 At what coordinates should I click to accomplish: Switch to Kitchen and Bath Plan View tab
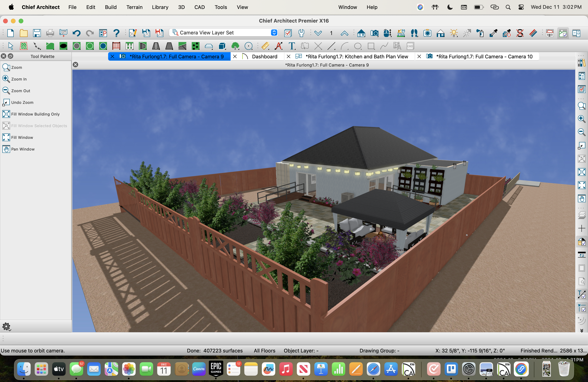357,56
